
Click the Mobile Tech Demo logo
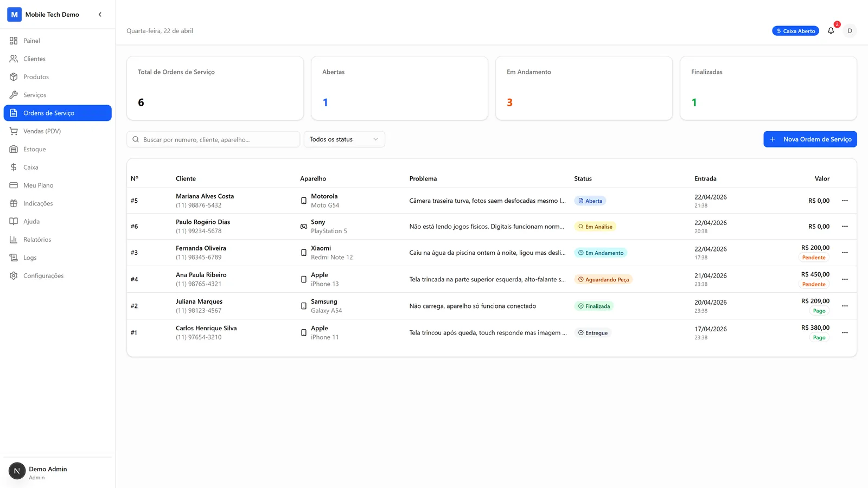point(15,15)
